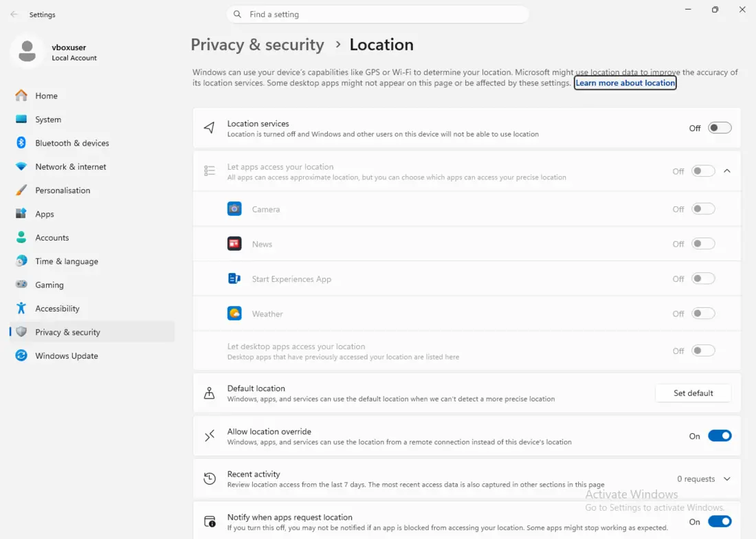This screenshot has height=539, width=756.
Task: Toggle Weather location access switch
Action: pos(703,313)
